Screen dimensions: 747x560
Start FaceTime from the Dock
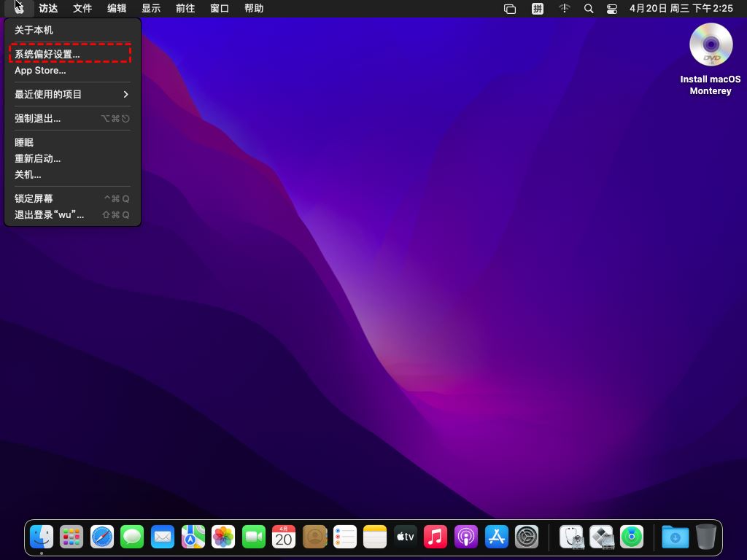(x=253, y=537)
